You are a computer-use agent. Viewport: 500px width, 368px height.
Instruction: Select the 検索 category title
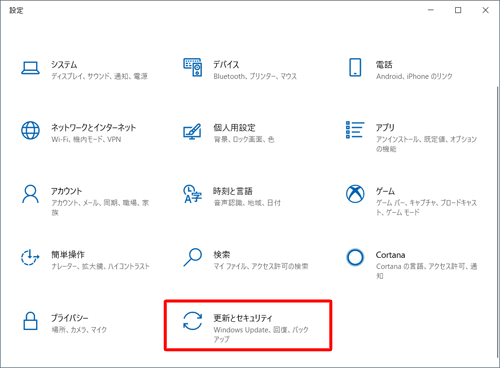[222, 254]
